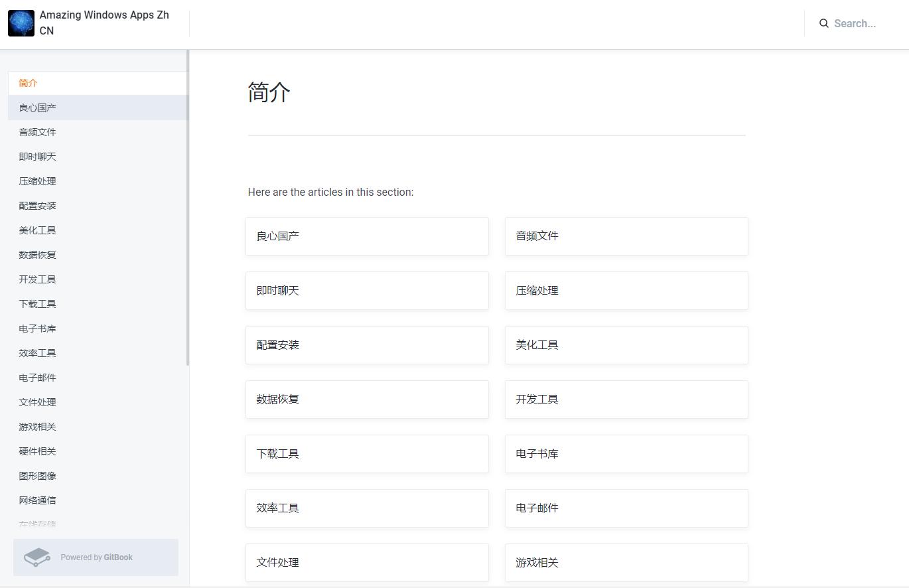Open 良心国产 from the sidebar
The height and width of the screenshot is (588, 909).
(37, 107)
